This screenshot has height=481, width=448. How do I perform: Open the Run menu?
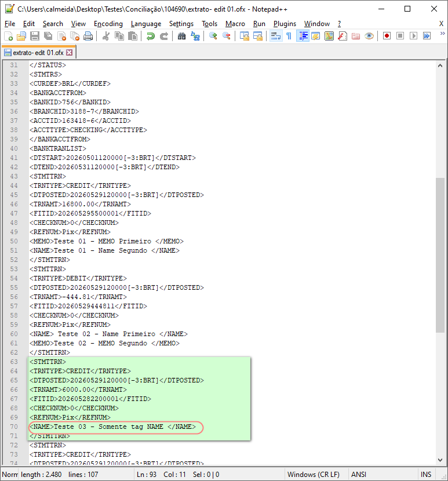(259, 24)
